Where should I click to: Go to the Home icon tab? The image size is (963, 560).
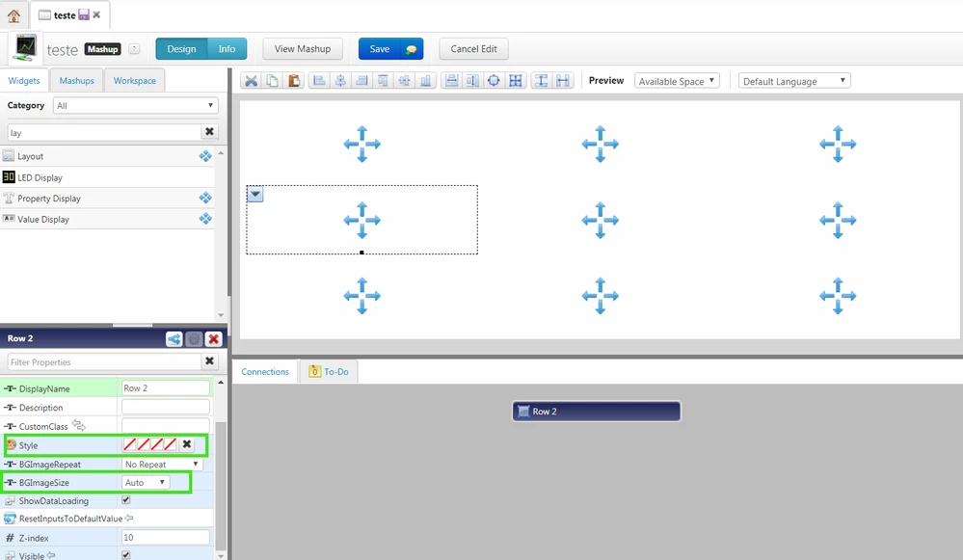pyautogui.click(x=13, y=15)
